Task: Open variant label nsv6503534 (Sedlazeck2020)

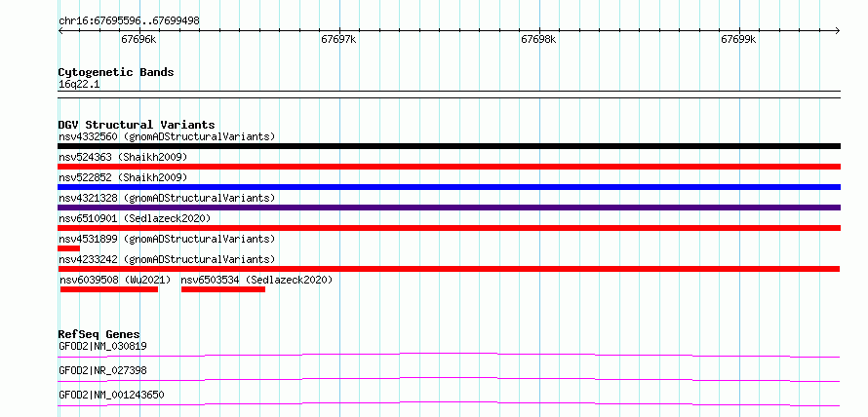Action: (256, 280)
